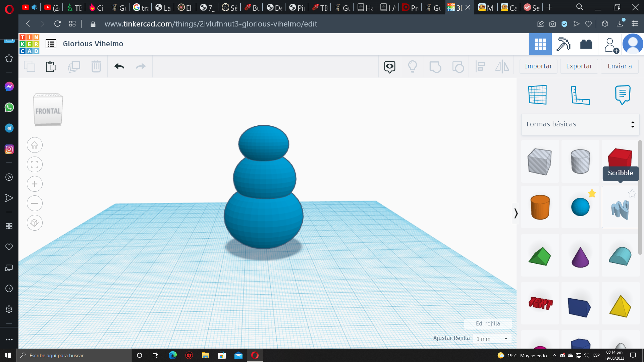The image size is (644, 362).
Task: Pick the green Roof shape
Action: [540, 256]
